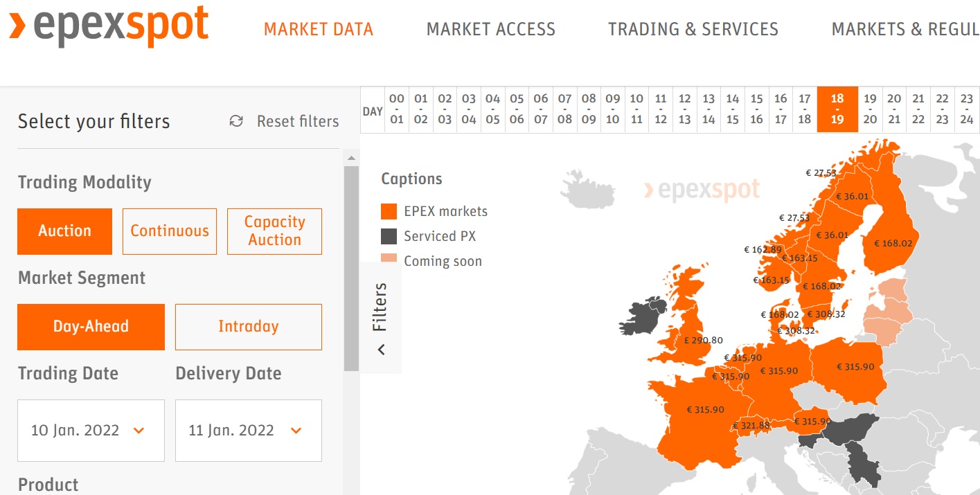Click France price label € 315.90
Image resolution: width=980 pixels, height=495 pixels.
(x=705, y=410)
